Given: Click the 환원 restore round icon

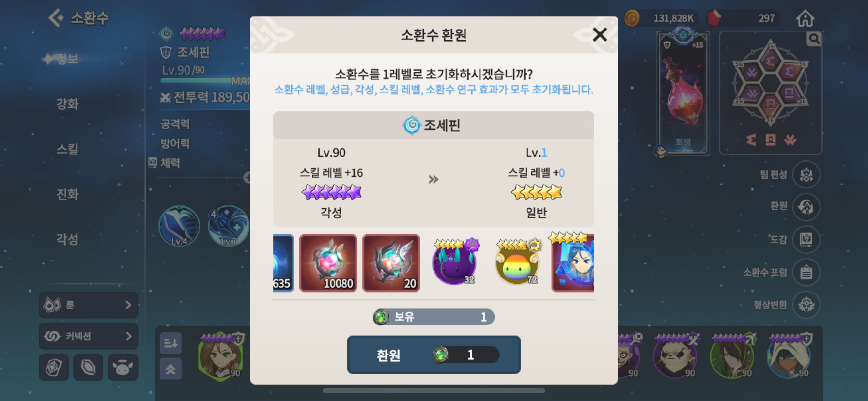Looking at the screenshot, I should coord(806,207).
